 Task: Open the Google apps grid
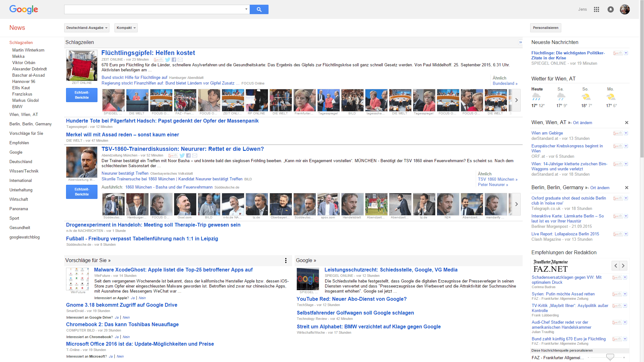click(596, 9)
